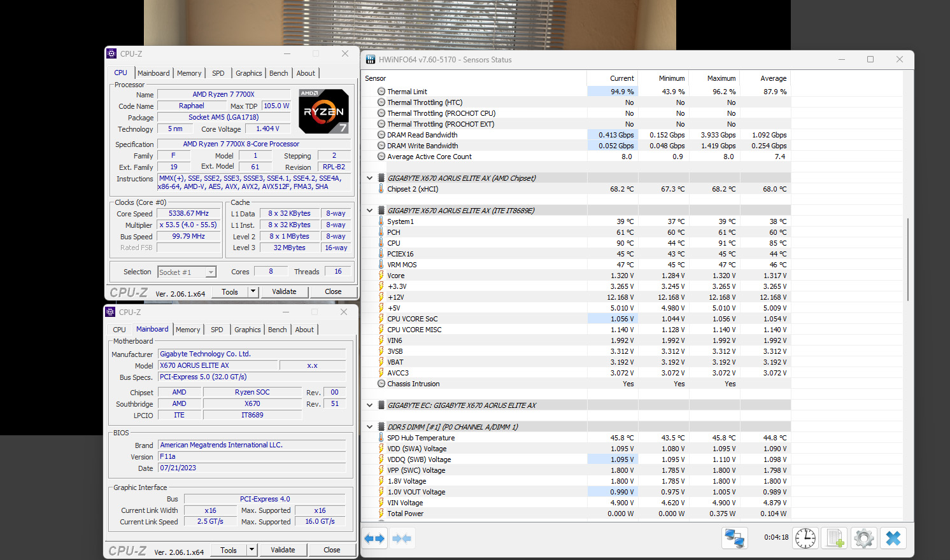Viewport: 950px width, 560px height.
Task: Open Tools dropdown arrow in top CPU-Z
Action: pos(253,291)
